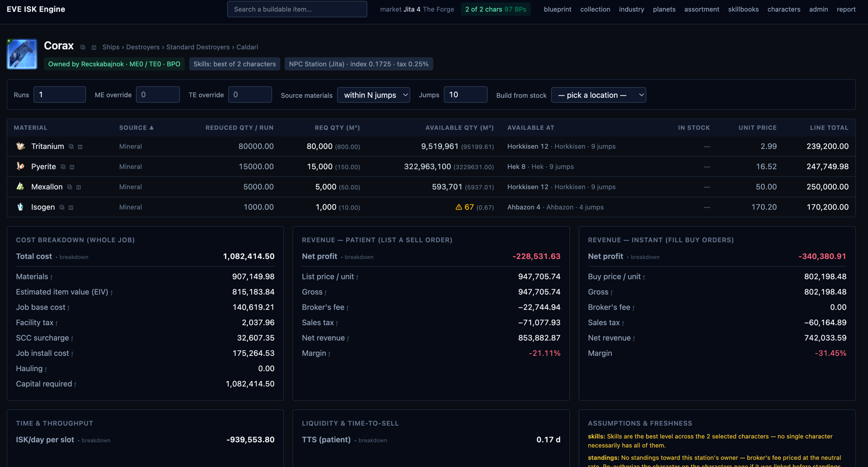Open the collection nav item
This screenshot has width=868, height=467.
point(595,9)
